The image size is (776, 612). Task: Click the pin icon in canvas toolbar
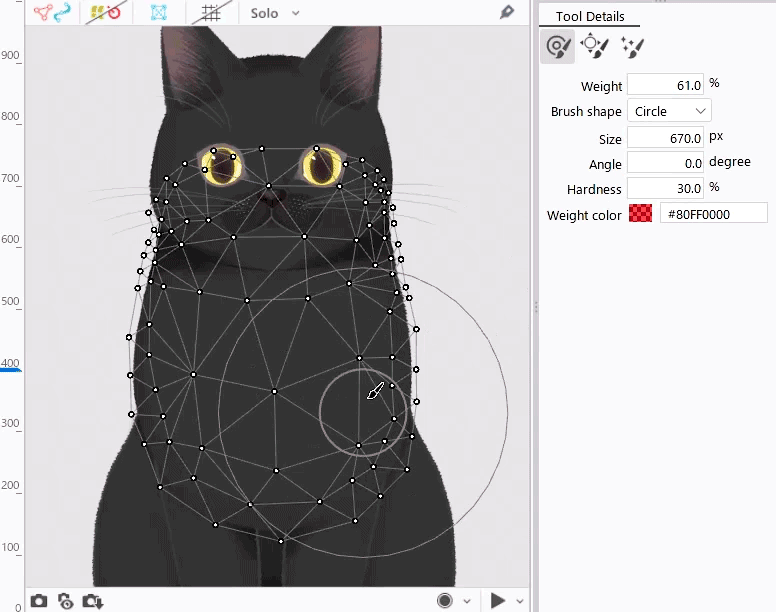[507, 13]
